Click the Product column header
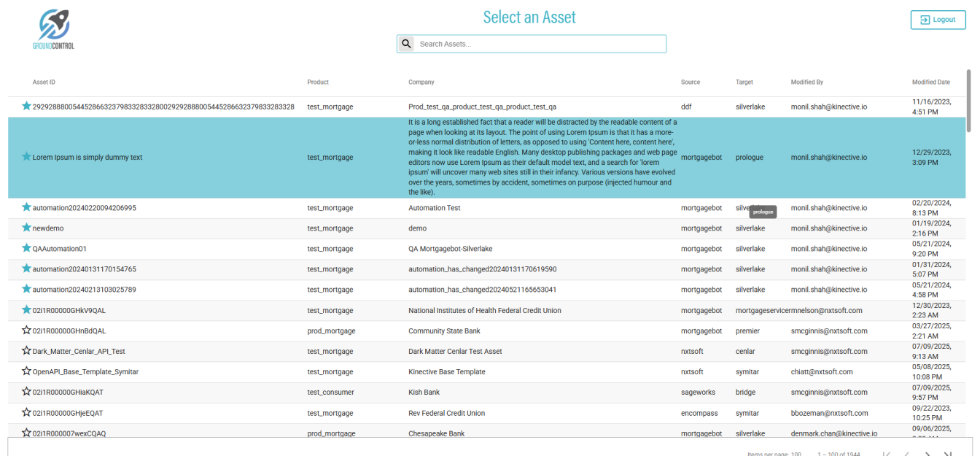Viewport: 980px width, 456px height. coord(318,82)
